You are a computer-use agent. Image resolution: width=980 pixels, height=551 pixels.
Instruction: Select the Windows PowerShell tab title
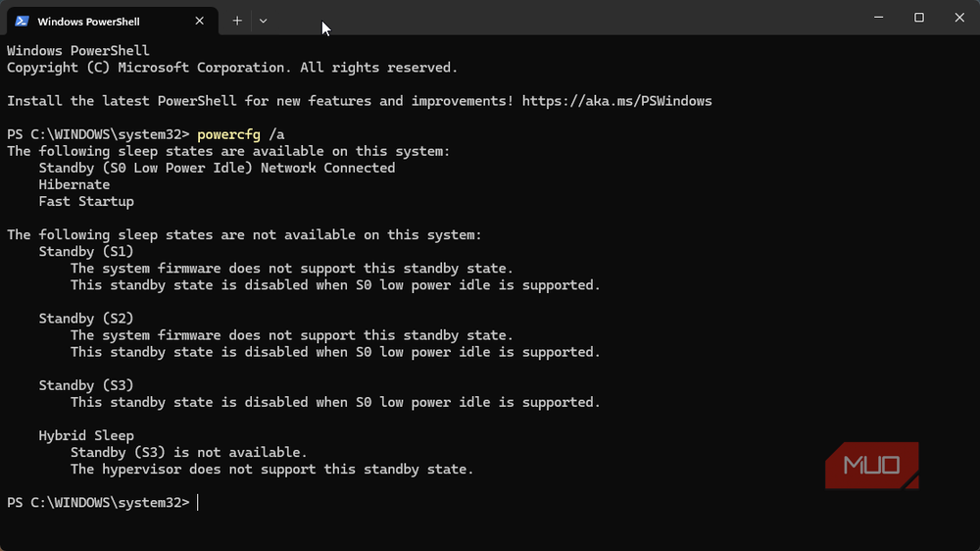coord(89,22)
